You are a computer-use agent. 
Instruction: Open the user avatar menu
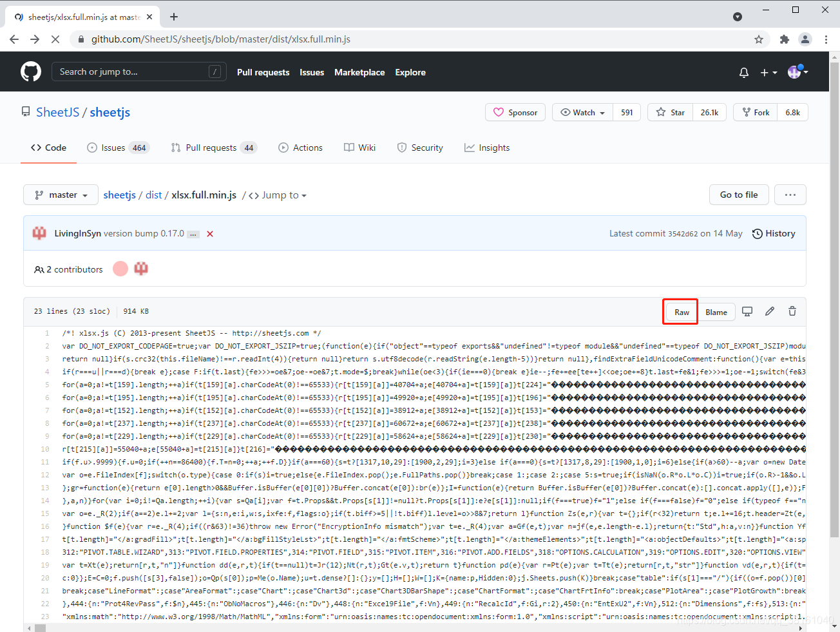[x=798, y=72]
